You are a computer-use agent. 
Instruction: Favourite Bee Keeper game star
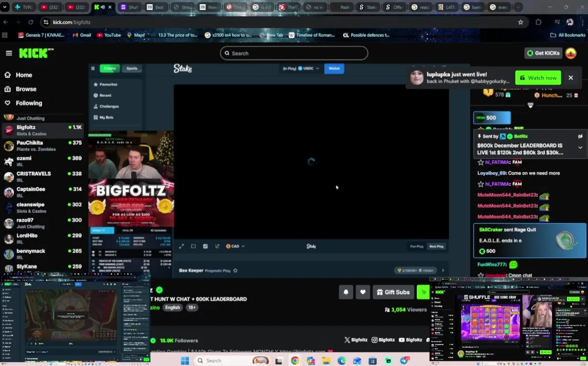pos(235,270)
